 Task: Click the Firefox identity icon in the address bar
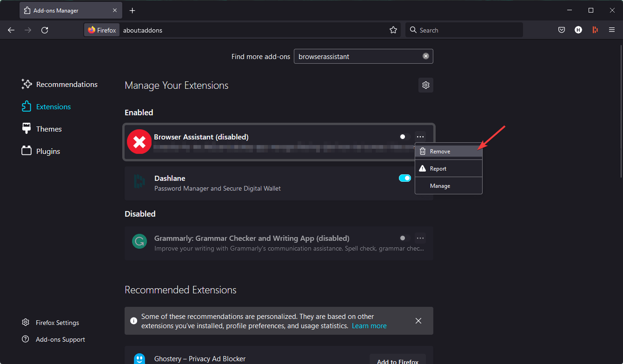click(x=102, y=30)
